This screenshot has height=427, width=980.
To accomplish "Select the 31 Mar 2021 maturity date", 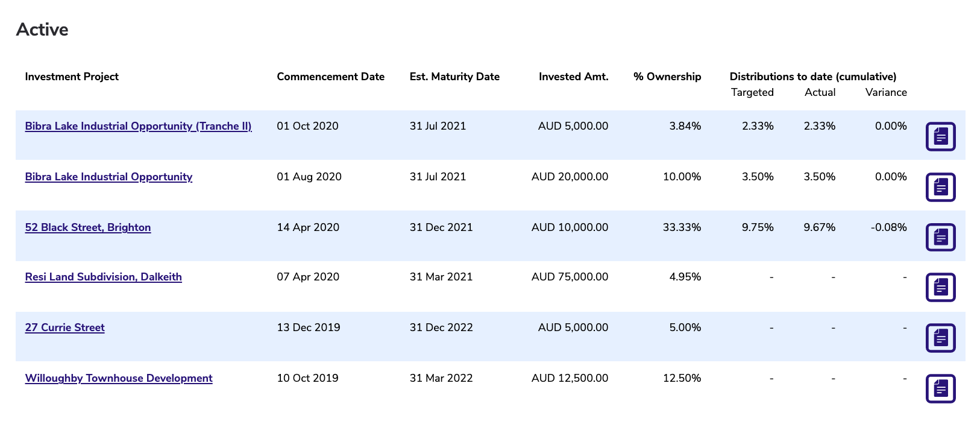I will 441,277.
